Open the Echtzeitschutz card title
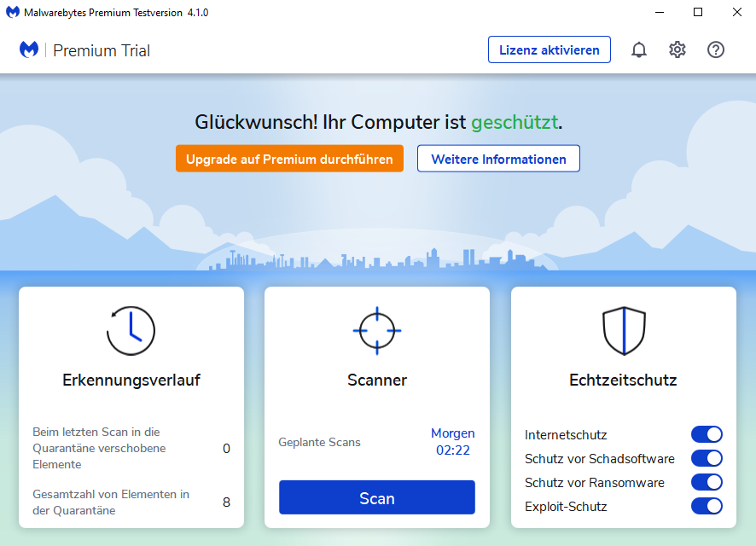This screenshot has height=546, width=756. tap(624, 380)
